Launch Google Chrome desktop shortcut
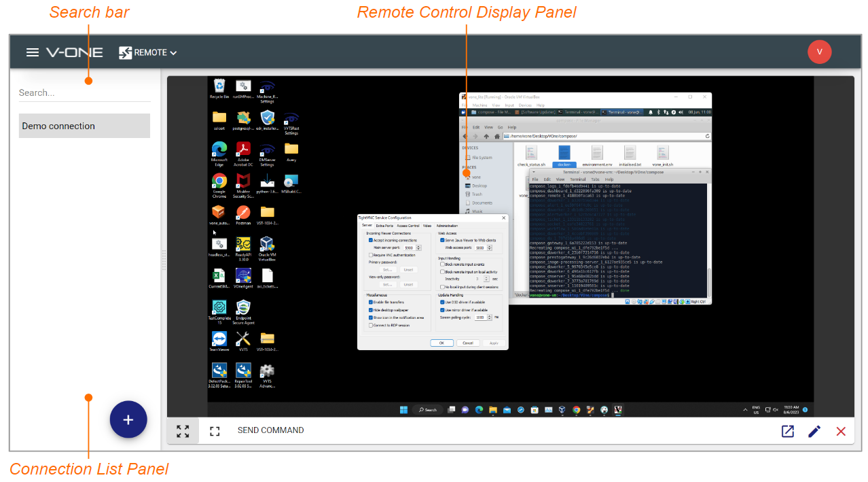The height and width of the screenshot is (482, 868). [219, 185]
